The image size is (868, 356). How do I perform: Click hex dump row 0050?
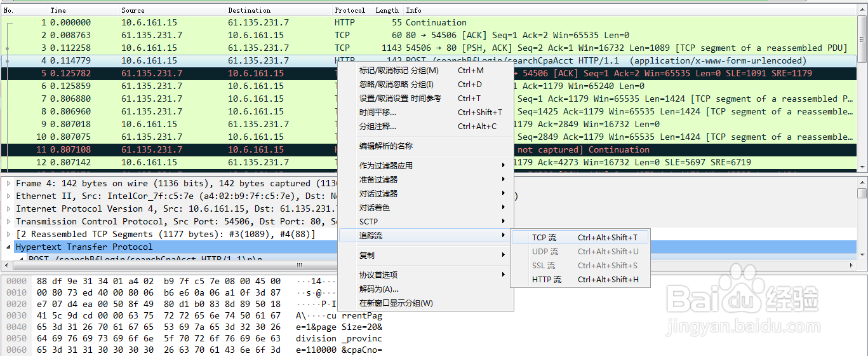pyautogui.click(x=194, y=338)
